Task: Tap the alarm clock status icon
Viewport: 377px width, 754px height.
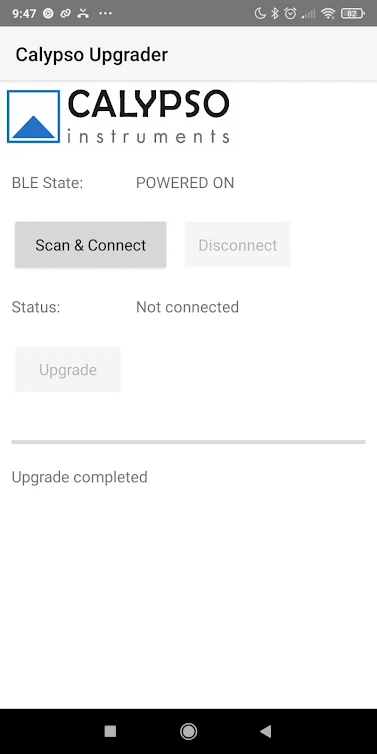Action: click(x=290, y=13)
